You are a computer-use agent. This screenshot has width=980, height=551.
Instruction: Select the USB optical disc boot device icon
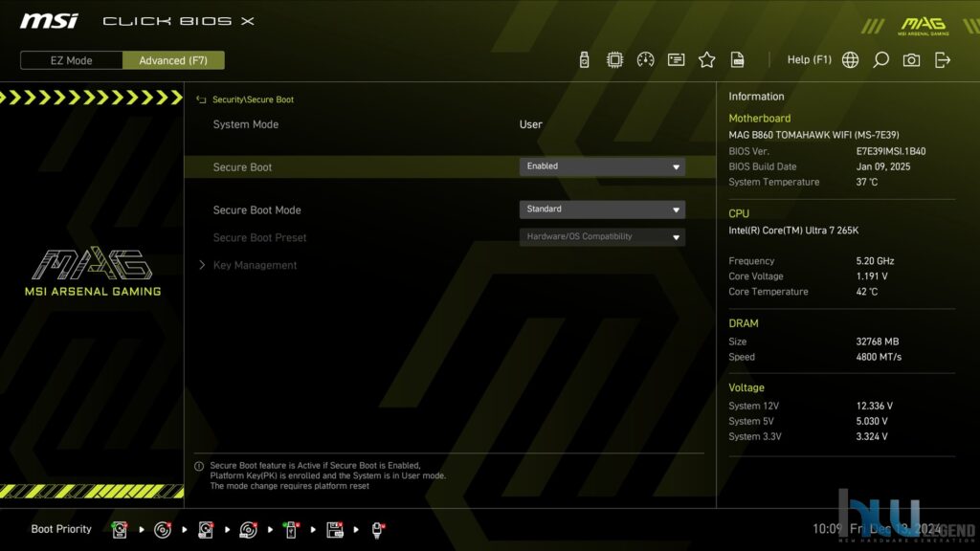coord(248,530)
